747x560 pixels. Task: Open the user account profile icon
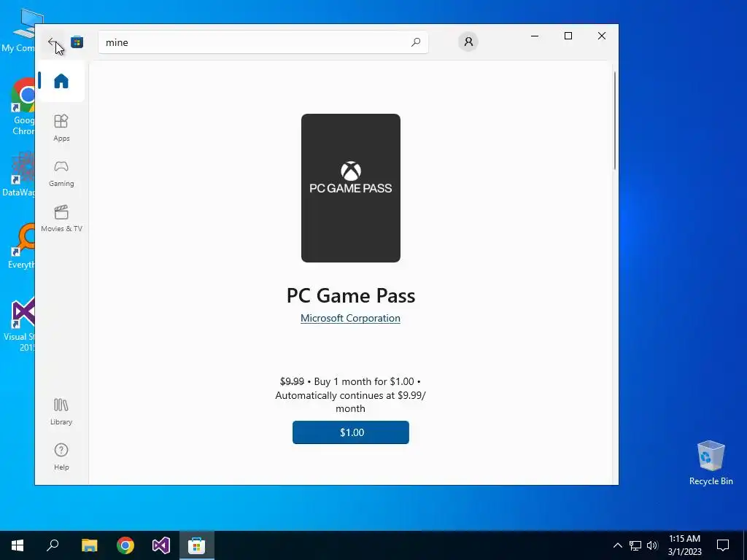click(468, 42)
